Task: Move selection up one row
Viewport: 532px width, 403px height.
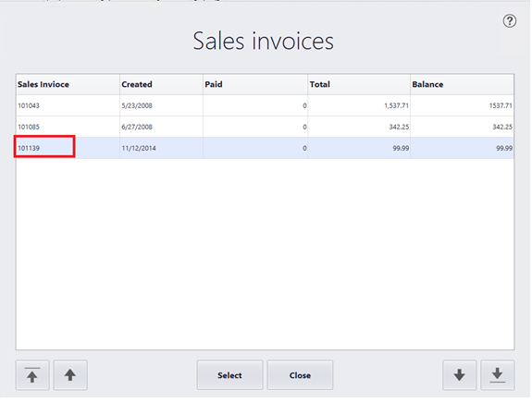Action: coord(70,375)
